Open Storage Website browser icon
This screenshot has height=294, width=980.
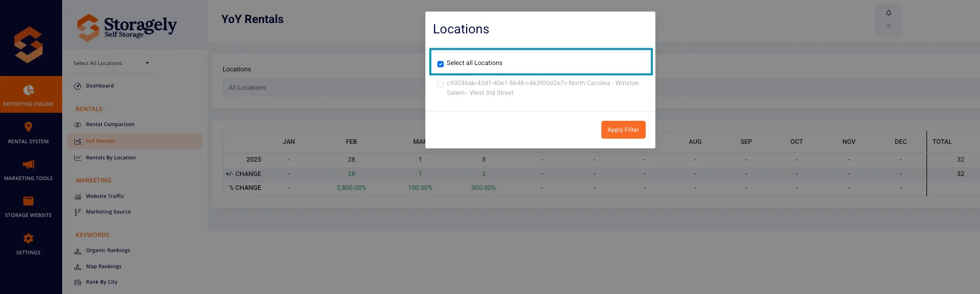[28, 201]
